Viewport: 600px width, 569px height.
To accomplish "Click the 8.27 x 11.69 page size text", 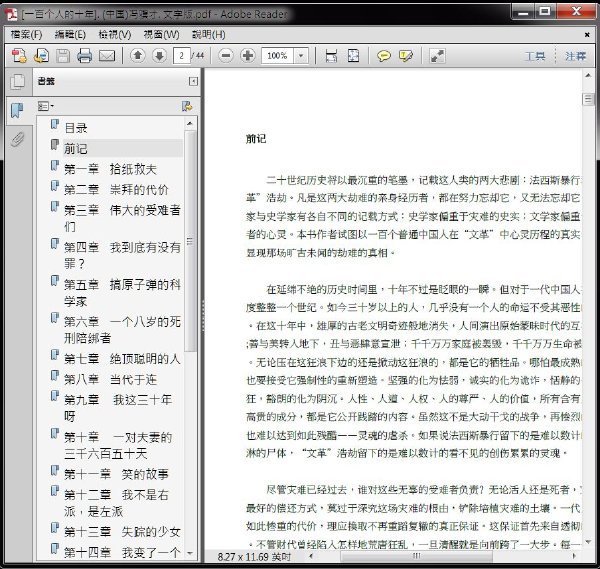I will coord(254,557).
